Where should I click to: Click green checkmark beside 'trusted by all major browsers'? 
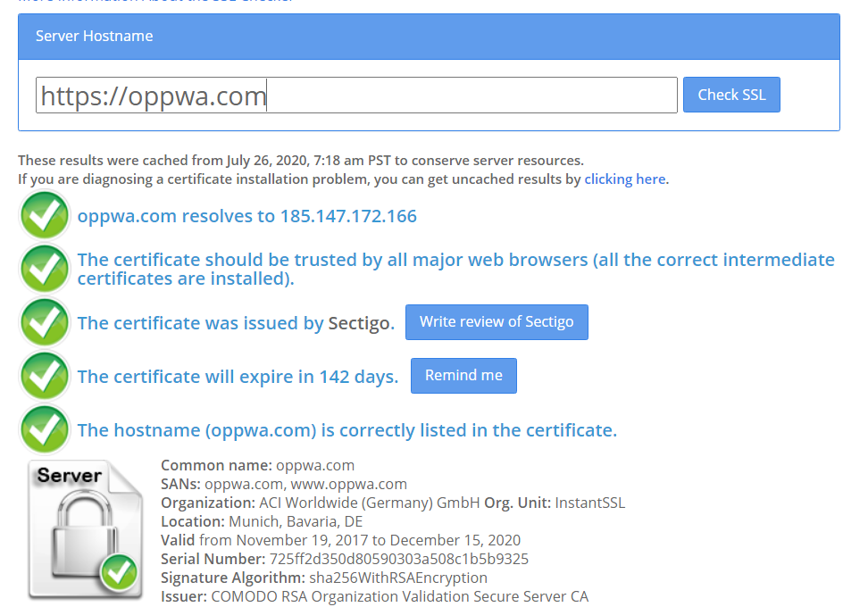tap(45, 269)
